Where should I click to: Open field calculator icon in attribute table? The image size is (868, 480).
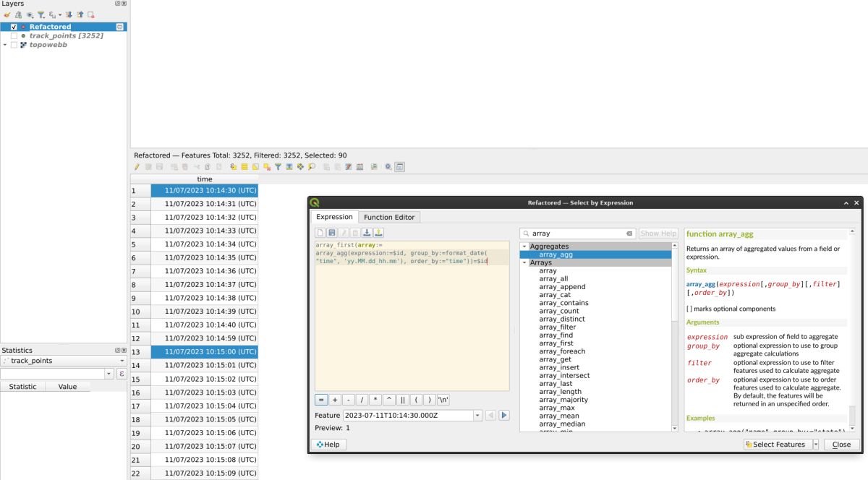pos(359,166)
